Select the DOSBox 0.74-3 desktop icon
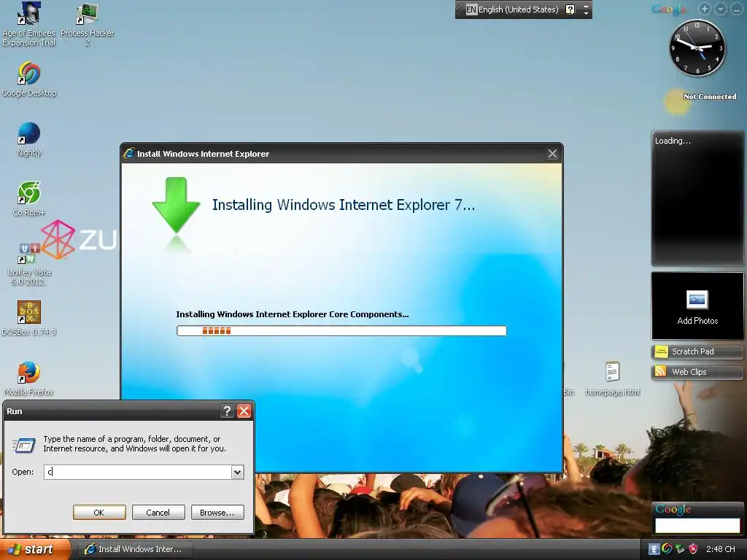The image size is (747, 560). click(29, 318)
